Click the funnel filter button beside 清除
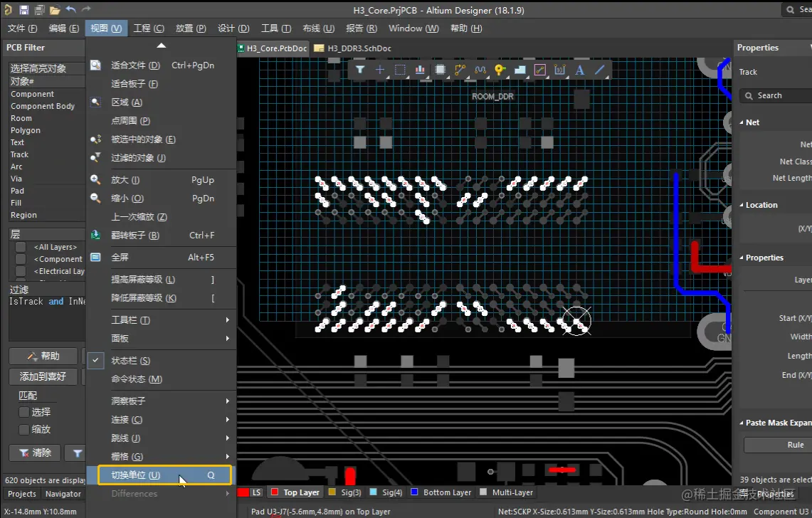This screenshot has height=518, width=812. 77,453
